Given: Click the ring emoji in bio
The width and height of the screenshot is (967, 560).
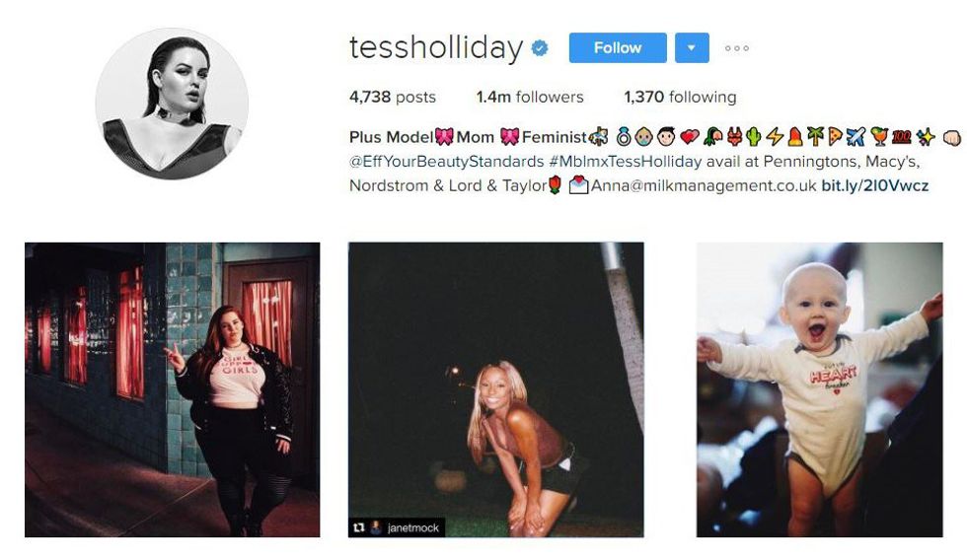Looking at the screenshot, I should (x=624, y=137).
